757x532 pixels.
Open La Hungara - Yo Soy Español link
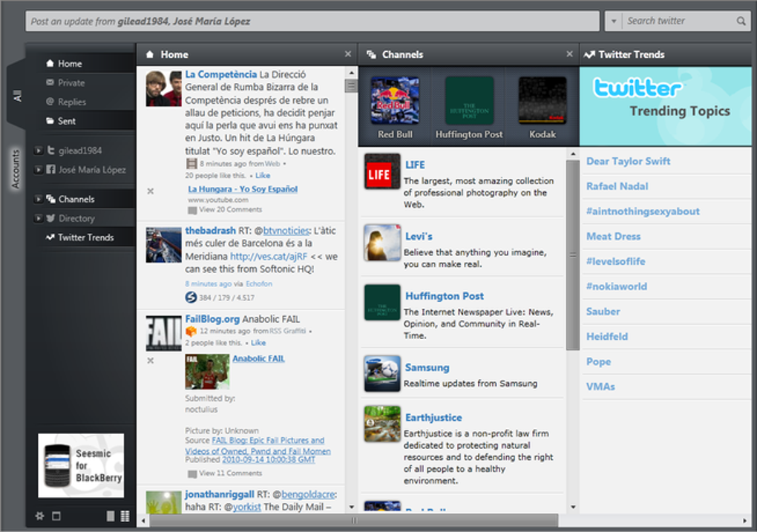(243, 189)
